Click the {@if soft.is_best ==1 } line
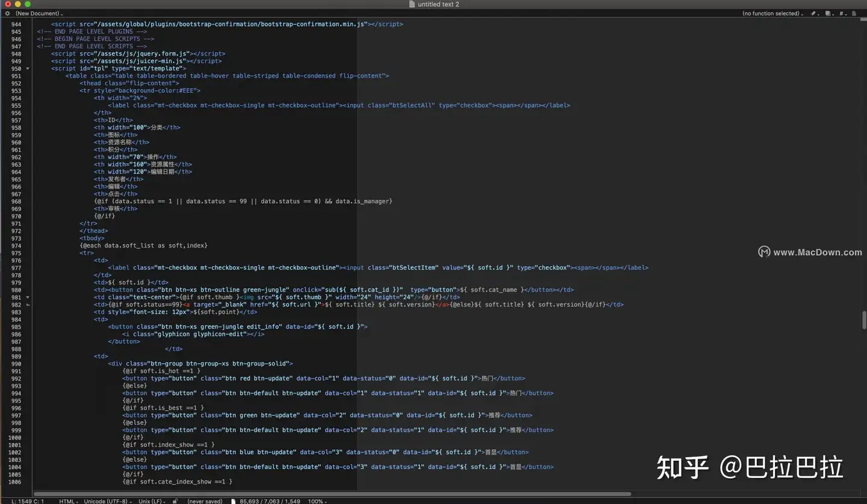The height and width of the screenshot is (504, 867). click(163, 408)
